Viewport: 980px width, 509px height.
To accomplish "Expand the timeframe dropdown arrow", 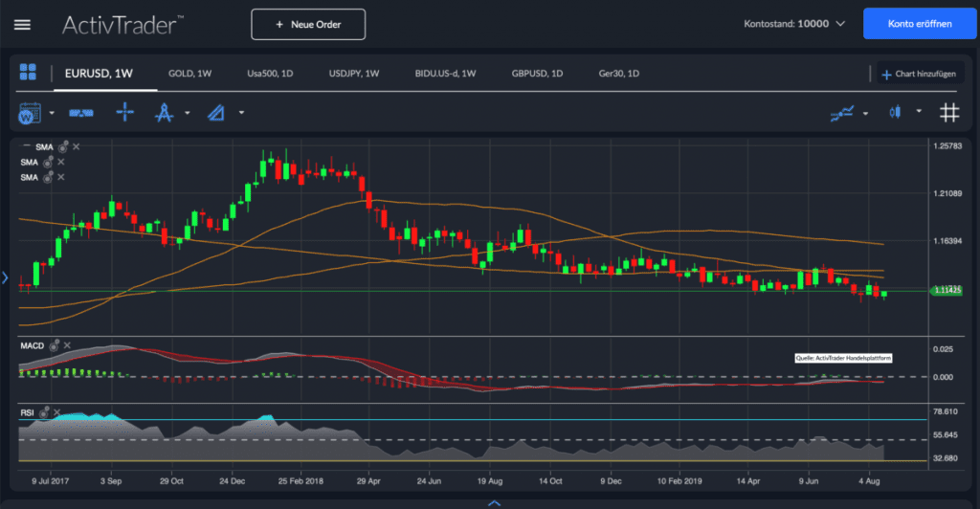I will click(52, 113).
